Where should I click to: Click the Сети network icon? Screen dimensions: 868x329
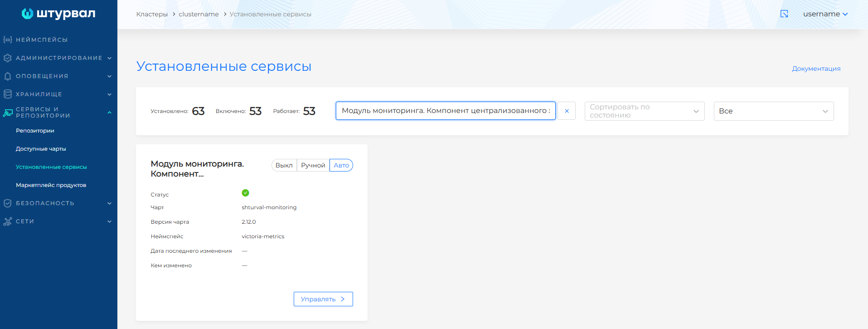pos(8,221)
